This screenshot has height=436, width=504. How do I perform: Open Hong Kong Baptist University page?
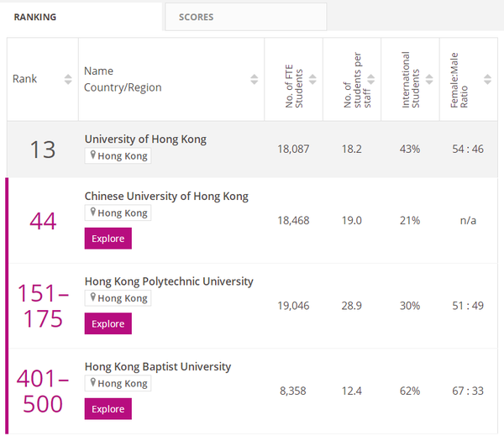158,366
